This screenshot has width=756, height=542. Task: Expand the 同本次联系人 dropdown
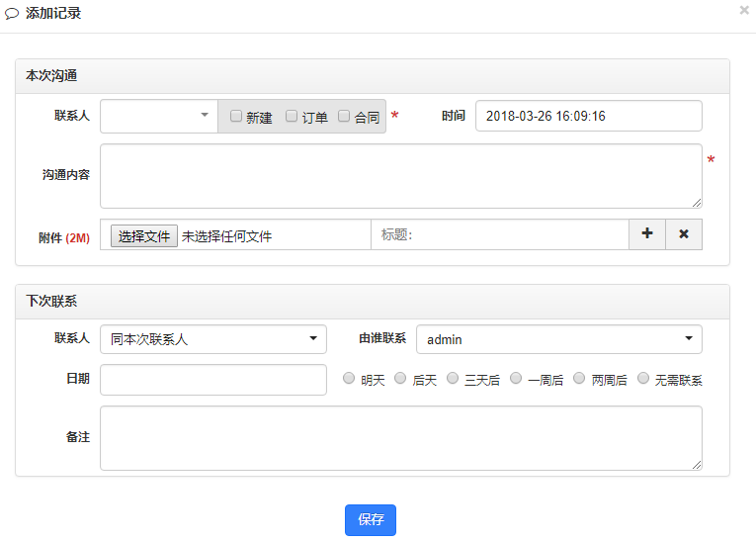pos(213,339)
